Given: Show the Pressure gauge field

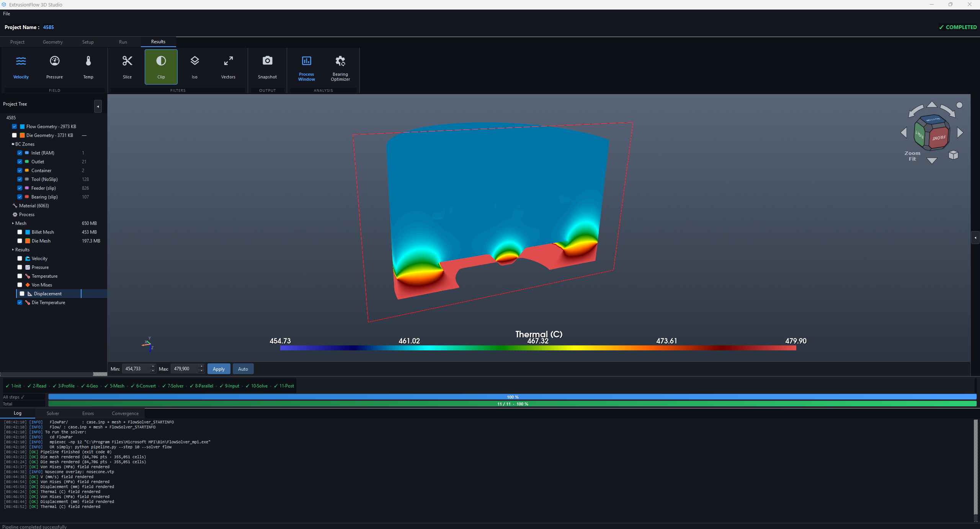Looking at the screenshot, I should (x=55, y=61).
